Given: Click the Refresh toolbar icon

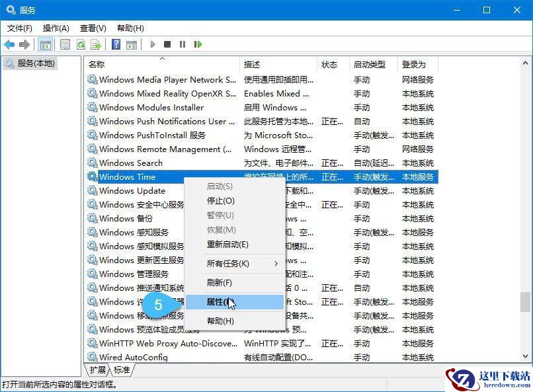Looking at the screenshot, I should click(81, 44).
